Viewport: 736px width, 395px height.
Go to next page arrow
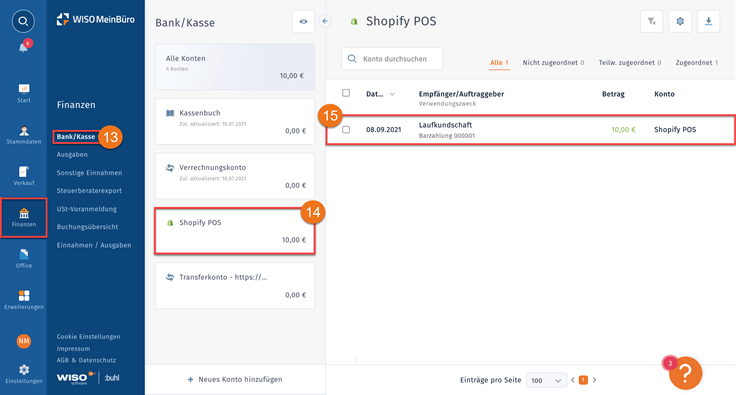[594, 380]
